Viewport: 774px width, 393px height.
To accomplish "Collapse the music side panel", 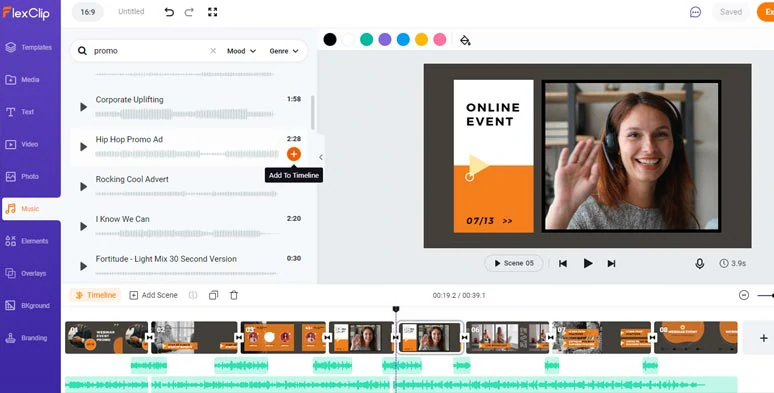I will pos(321,157).
